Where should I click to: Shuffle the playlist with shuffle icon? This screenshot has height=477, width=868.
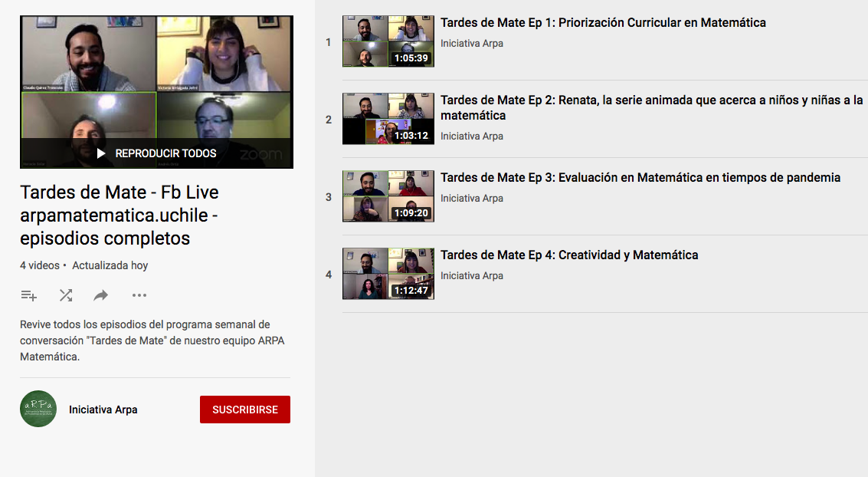[66, 295]
